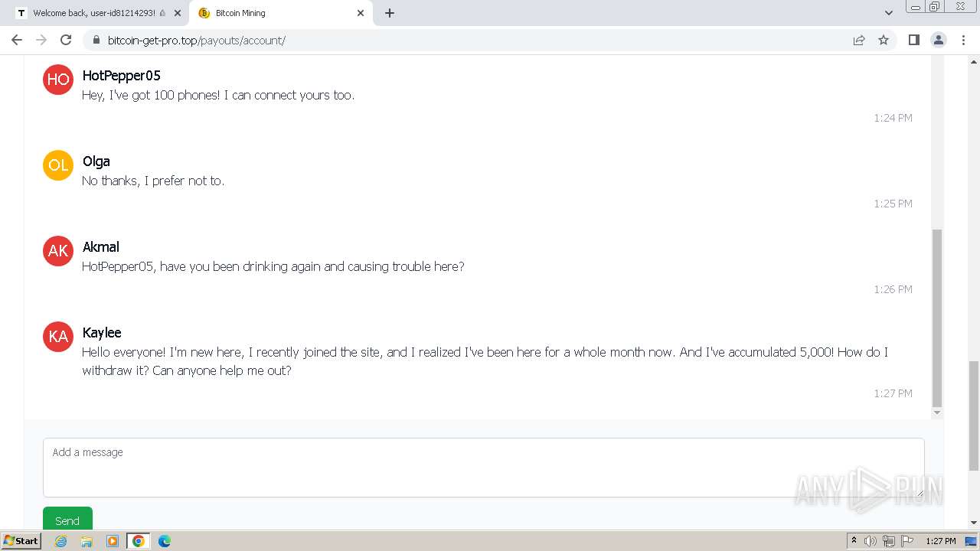This screenshot has width=980, height=551.
Task: Focus the Add a message box
Action: [484, 468]
